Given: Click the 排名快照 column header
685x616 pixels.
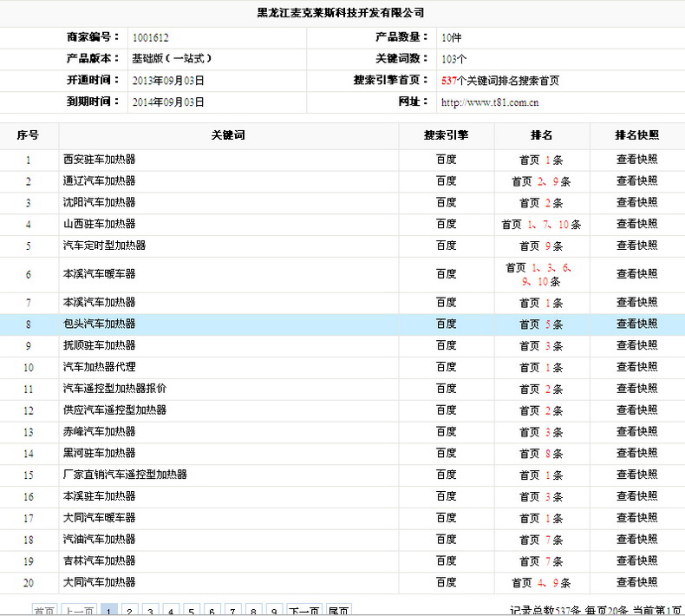Looking at the screenshot, I should pyautogui.click(x=637, y=135).
